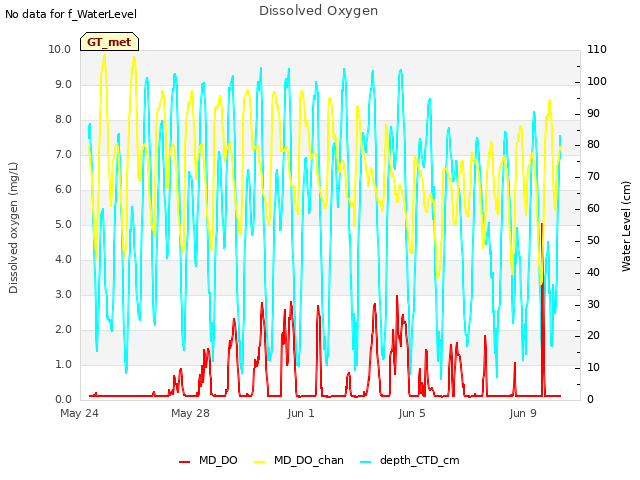
Task: Click the 10 right axis tick label
Action: 593,368
